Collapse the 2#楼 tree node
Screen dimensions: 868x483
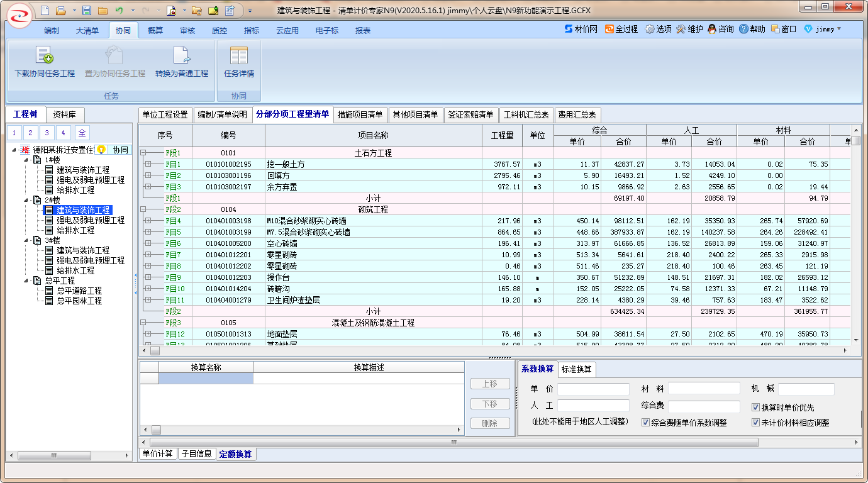coord(26,200)
